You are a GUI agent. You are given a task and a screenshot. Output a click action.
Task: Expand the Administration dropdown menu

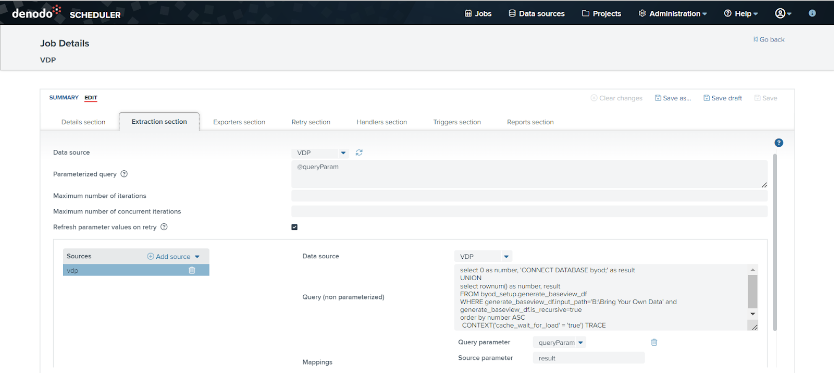click(673, 14)
